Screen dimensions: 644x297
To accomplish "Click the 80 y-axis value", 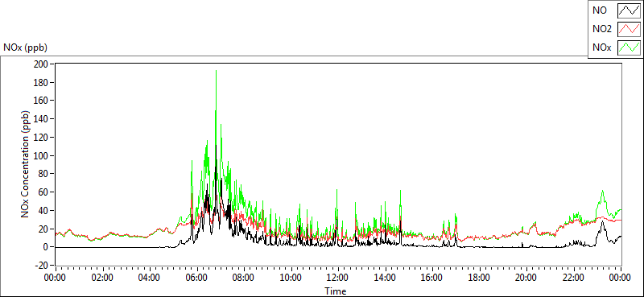I will click(43, 174).
